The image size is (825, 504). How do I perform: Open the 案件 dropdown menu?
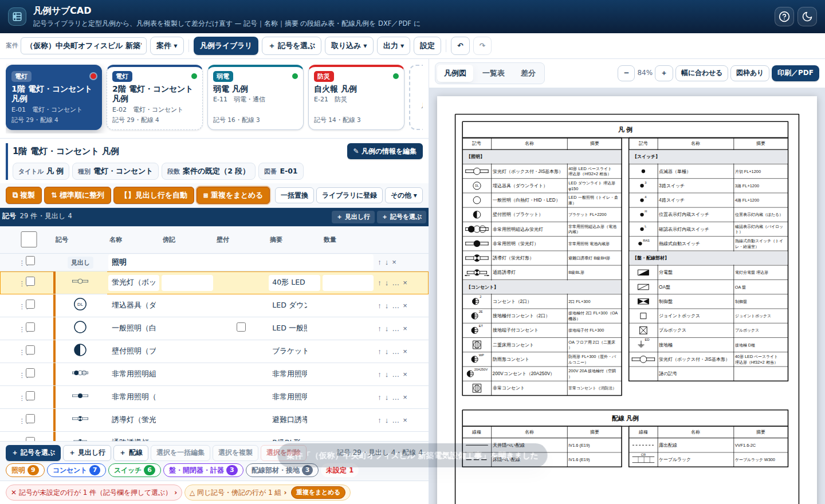pos(167,46)
